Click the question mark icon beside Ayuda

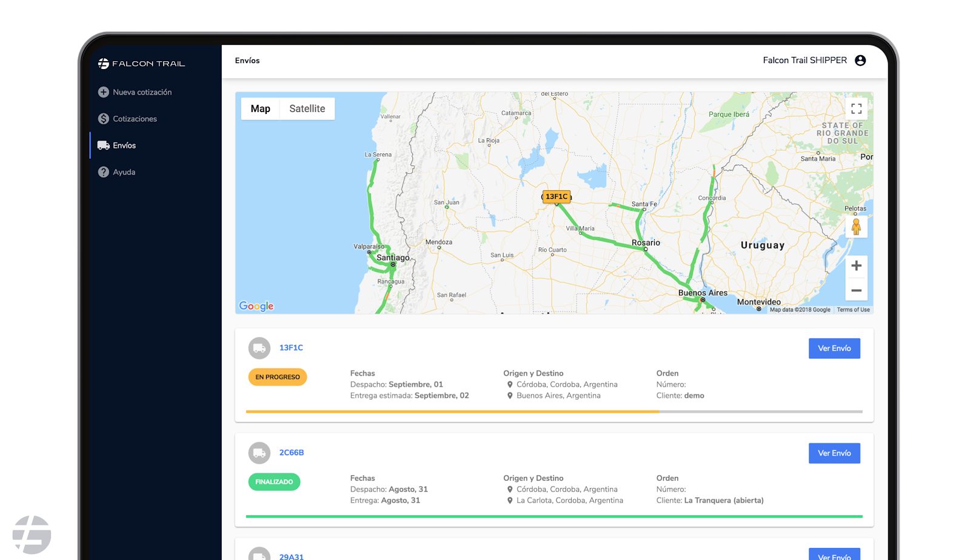tap(104, 172)
